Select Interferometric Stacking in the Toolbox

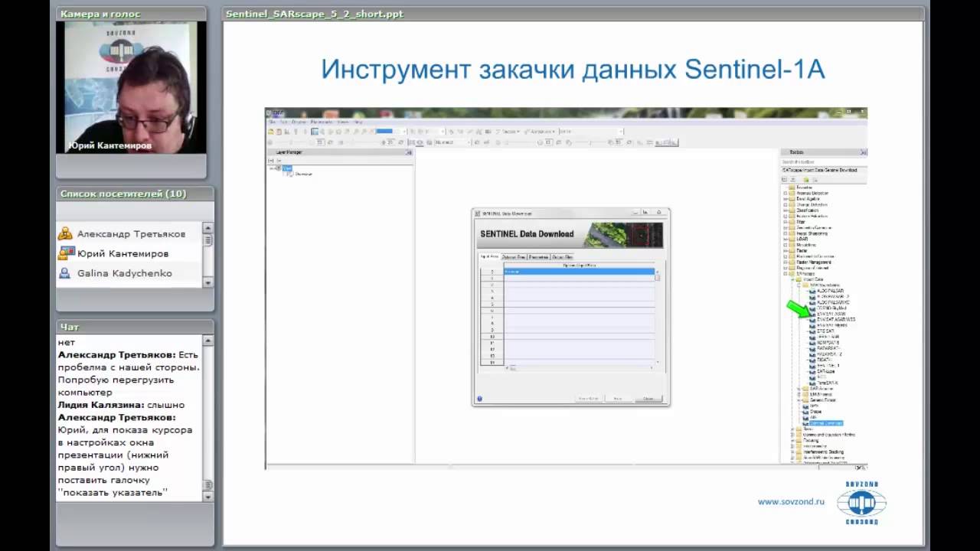(823, 452)
